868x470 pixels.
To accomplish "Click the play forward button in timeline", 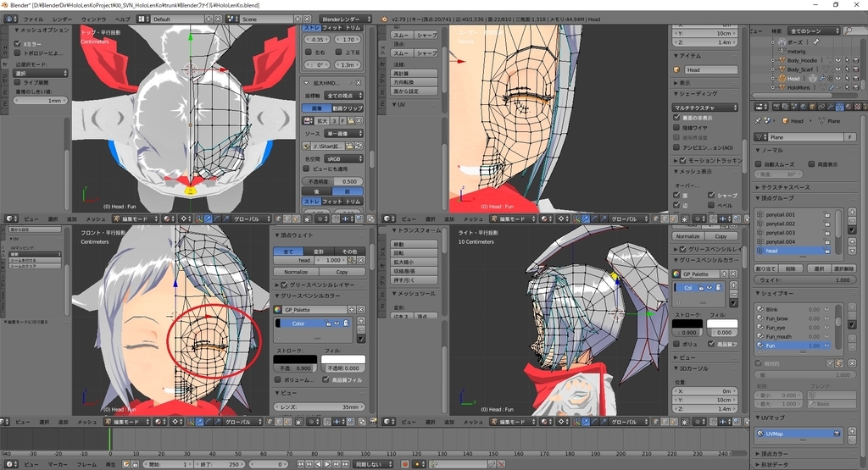I will 328,464.
